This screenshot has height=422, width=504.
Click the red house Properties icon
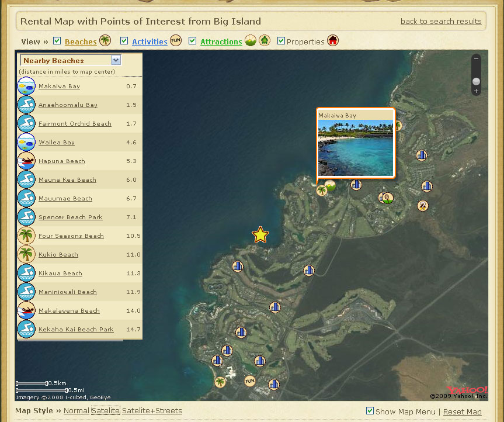[x=333, y=40]
